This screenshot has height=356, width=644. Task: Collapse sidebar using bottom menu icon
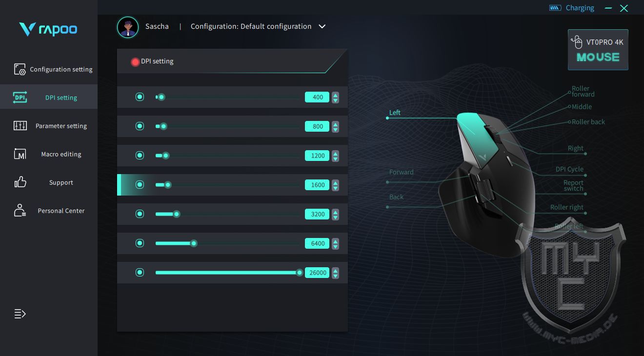(20, 314)
